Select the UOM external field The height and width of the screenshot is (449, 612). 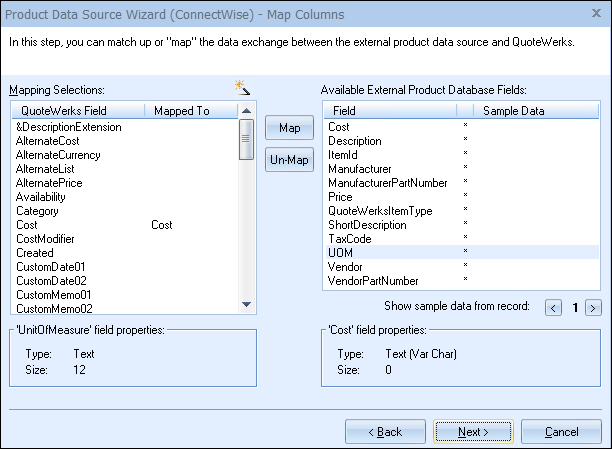click(x=340, y=253)
